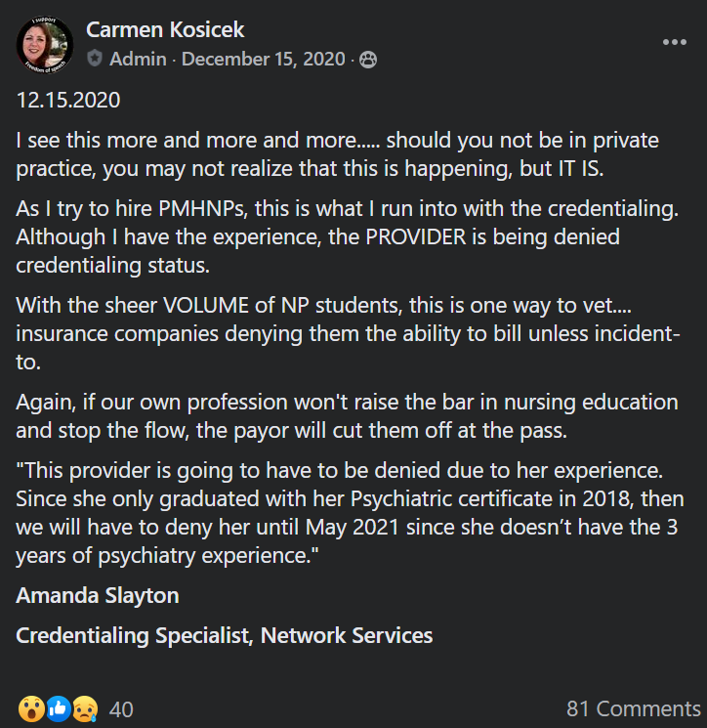Click the blue Like reaction icon

58,709
